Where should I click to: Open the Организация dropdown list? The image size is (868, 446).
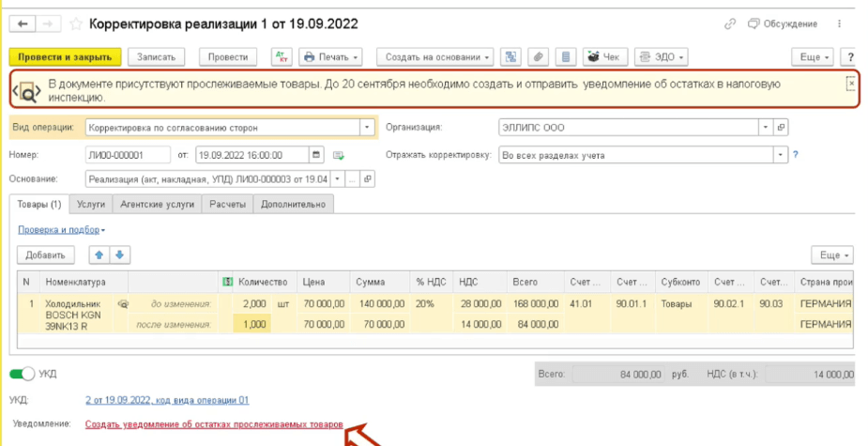tap(766, 127)
